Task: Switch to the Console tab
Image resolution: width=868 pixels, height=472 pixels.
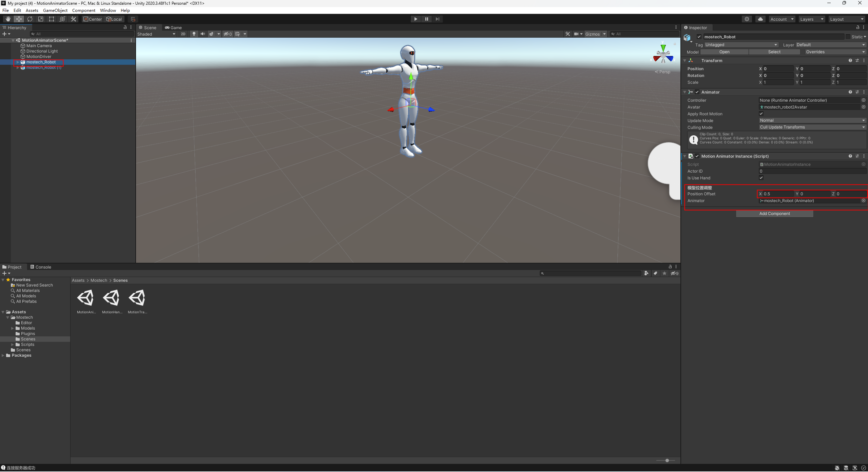Action: [41, 267]
